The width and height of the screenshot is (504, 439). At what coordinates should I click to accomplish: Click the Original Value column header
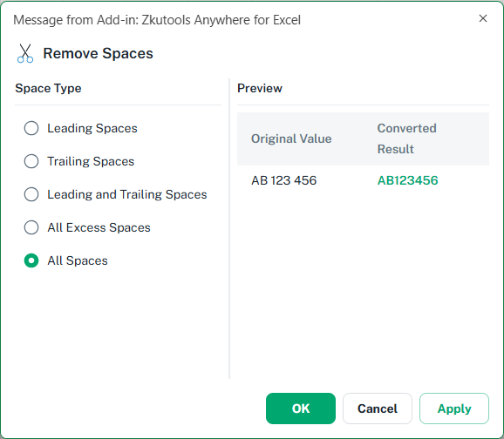pyautogui.click(x=291, y=138)
